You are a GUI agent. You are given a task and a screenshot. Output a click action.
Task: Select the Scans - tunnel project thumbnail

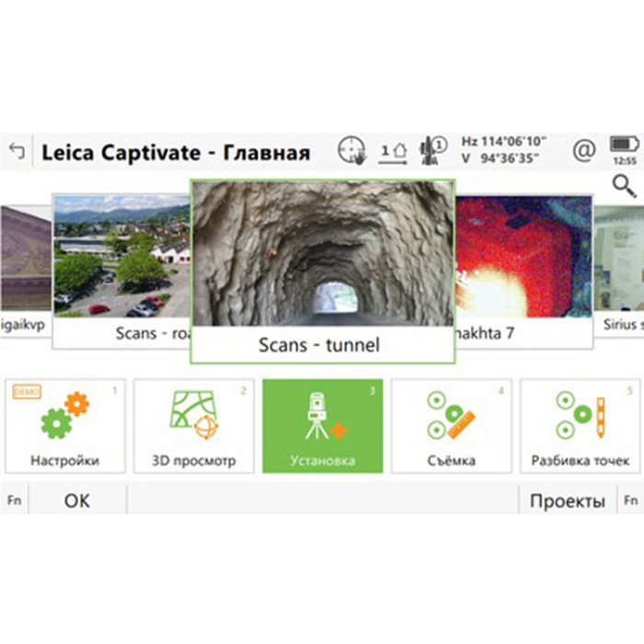click(x=323, y=271)
